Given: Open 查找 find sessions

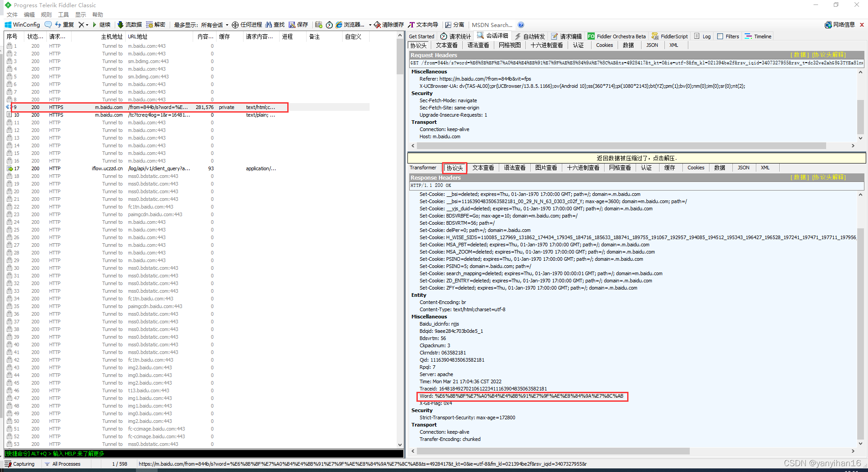Looking at the screenshot, I should coord(275,25).
